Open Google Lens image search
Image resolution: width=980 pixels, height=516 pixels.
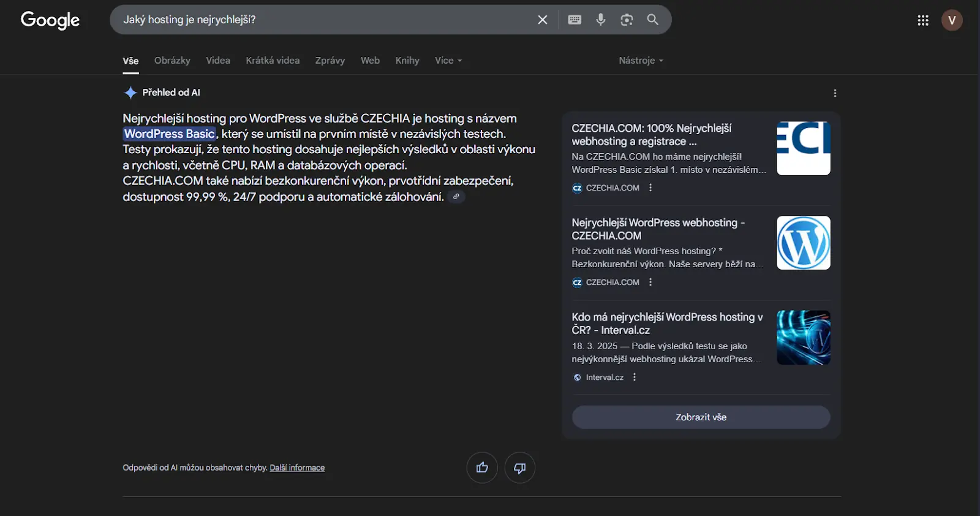click(627, 20)
